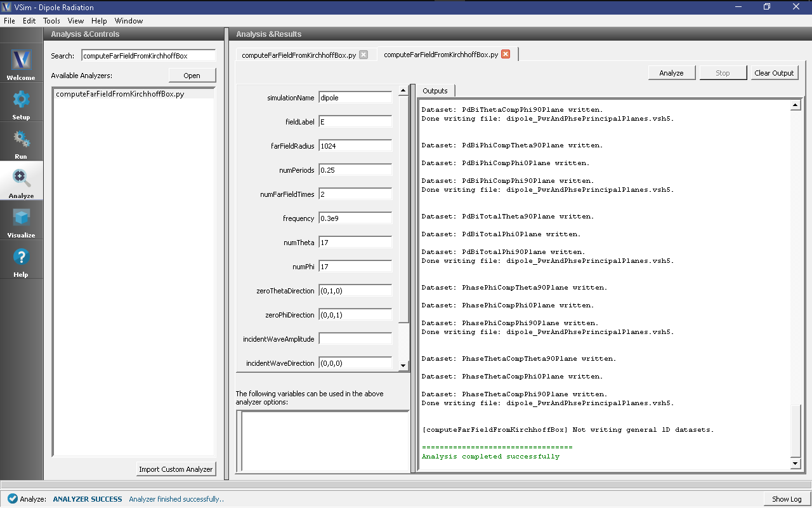Select the Visualize cube icon
Image resolution: width=812 pixels, height=508 pixels.
pos(21,218)
